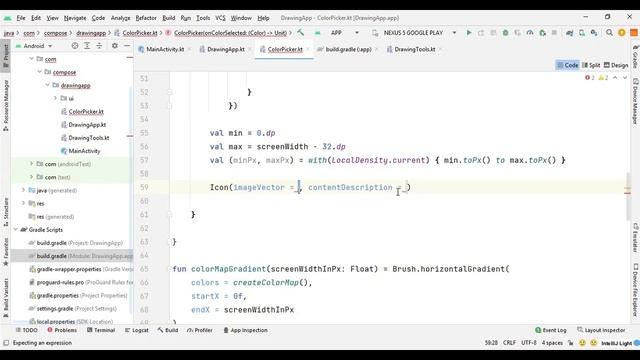Image resolution: width=640 pixels, height=360 pixels.
Task: Click the editor vertical scrollbar thumb
Action: tap(627, 197)
